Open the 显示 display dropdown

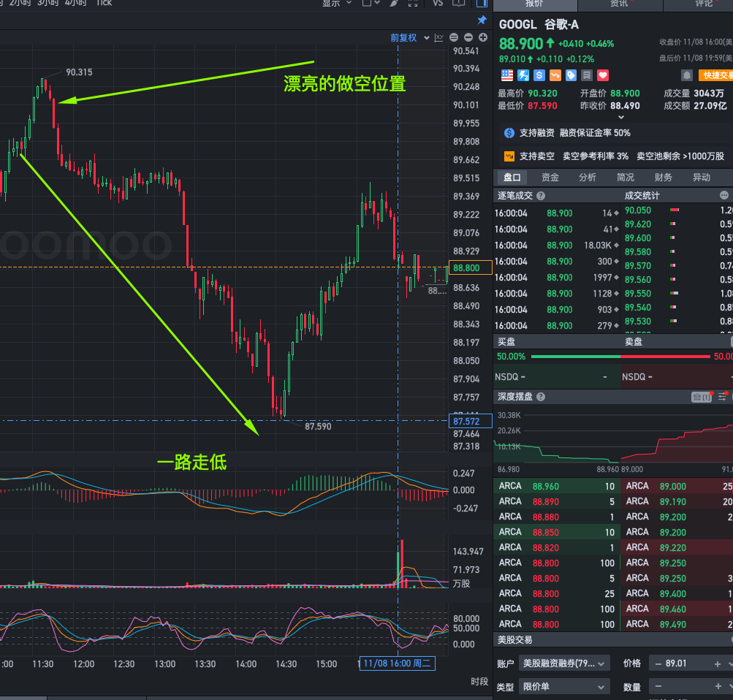tap(336, 3)
